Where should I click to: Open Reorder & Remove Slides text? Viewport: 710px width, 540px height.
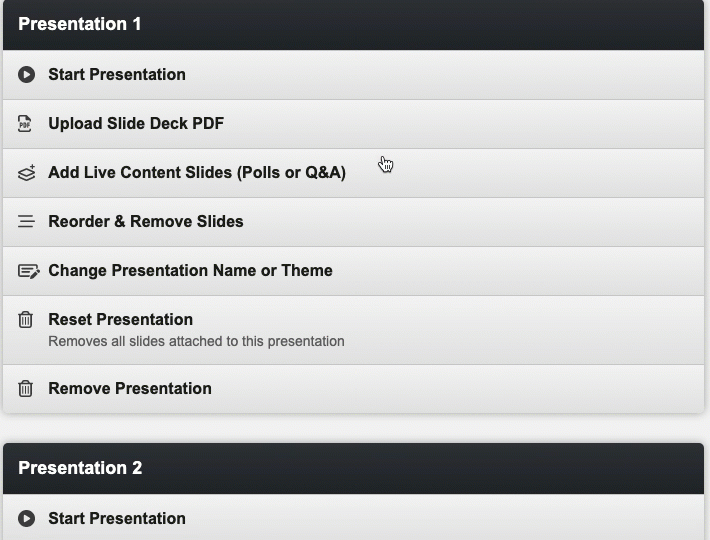(146, 222)
